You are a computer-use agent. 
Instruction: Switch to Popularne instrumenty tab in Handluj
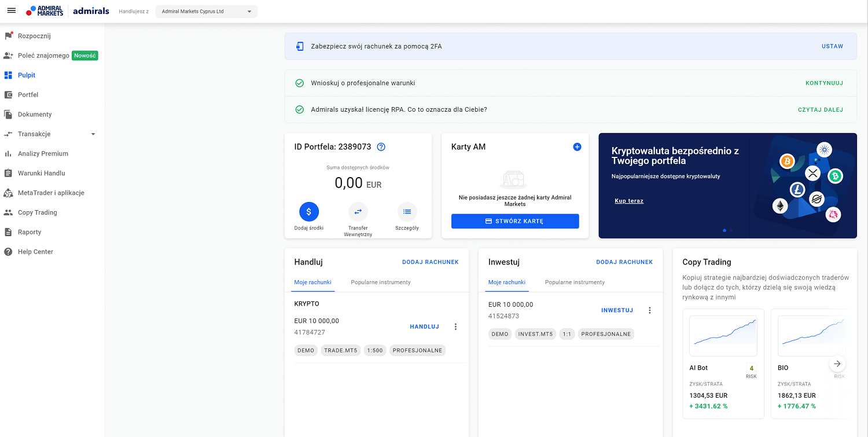tap(381, 282)
